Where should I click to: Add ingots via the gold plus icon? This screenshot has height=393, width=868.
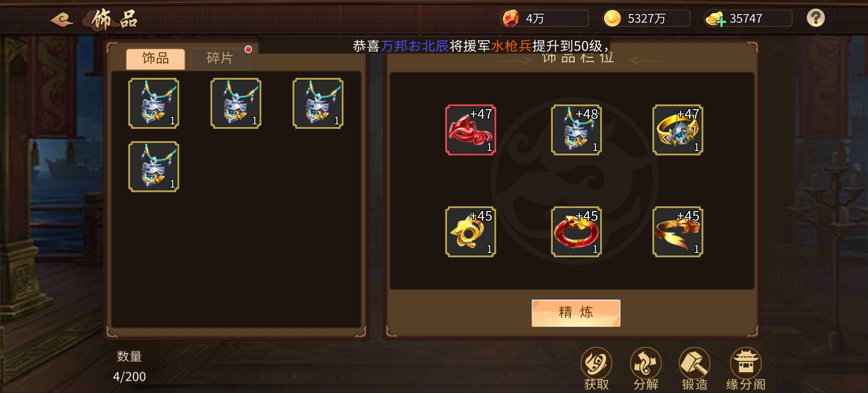pyautogui.click(x=715, y=19)
